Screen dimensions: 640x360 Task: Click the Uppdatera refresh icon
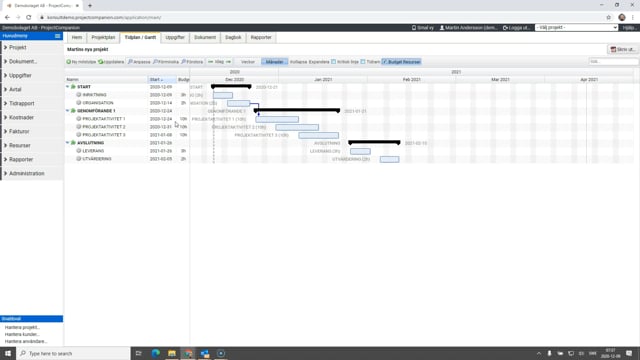pos(100,62)
